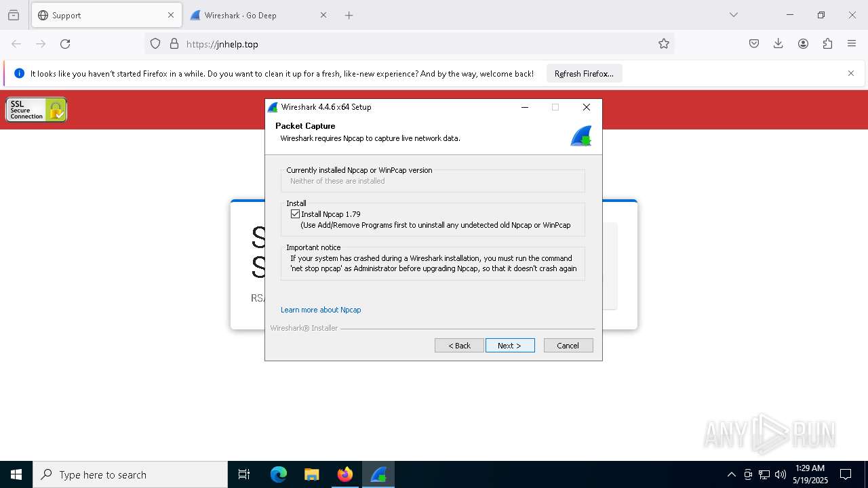Viewport: 868px width, 488px height.
Task: Select the Firefox taskbar icon
Action: click(x=345, y=474)
